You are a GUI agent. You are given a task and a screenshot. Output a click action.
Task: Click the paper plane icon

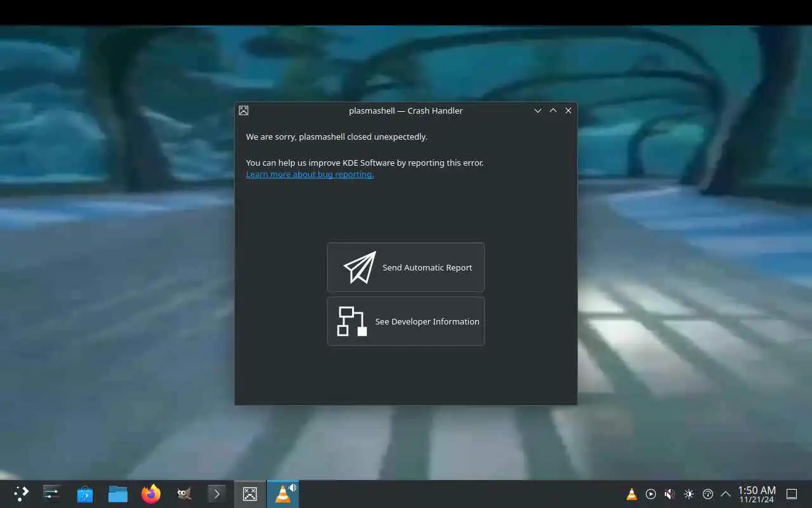[x=360, y=267]
